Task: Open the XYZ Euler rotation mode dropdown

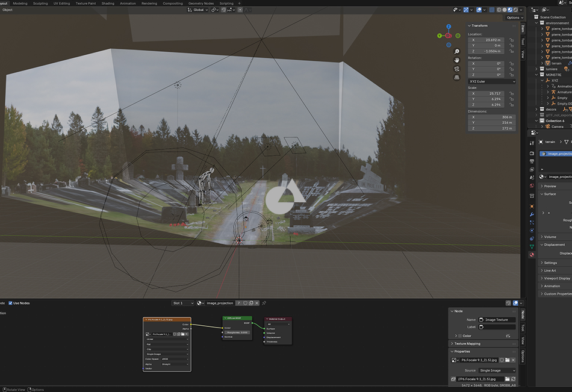Action: coord(491,81)
